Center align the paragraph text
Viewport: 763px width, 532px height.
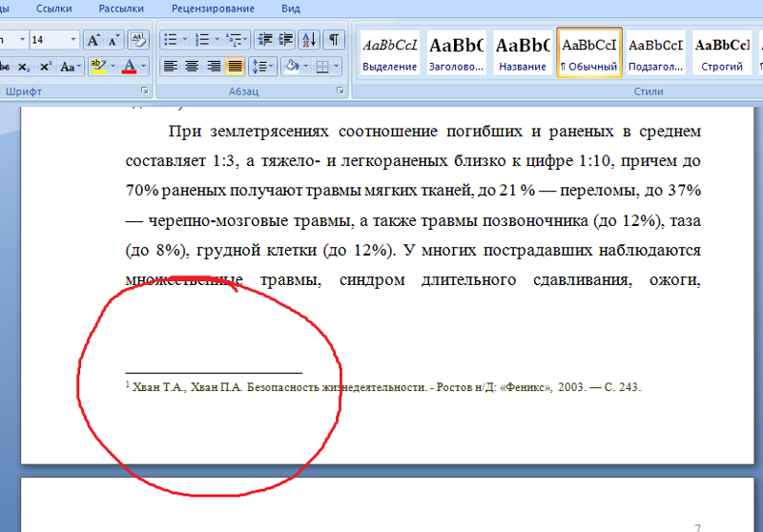[192, 67]
